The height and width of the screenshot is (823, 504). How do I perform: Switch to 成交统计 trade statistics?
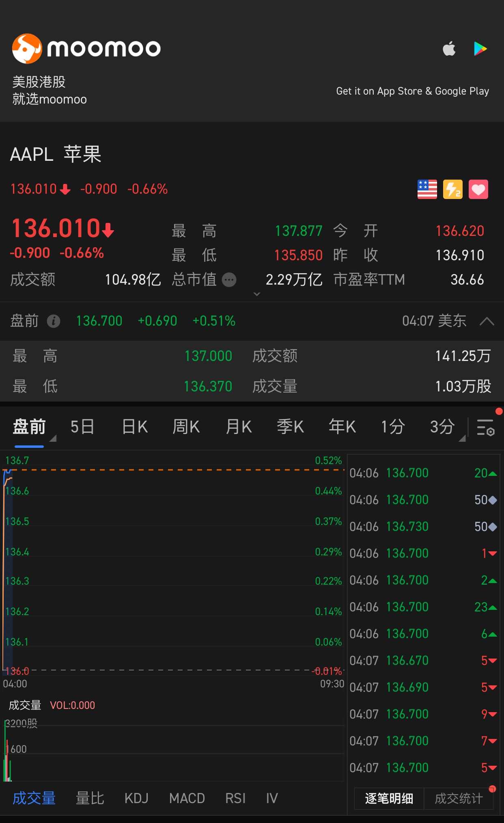(459, 799)
